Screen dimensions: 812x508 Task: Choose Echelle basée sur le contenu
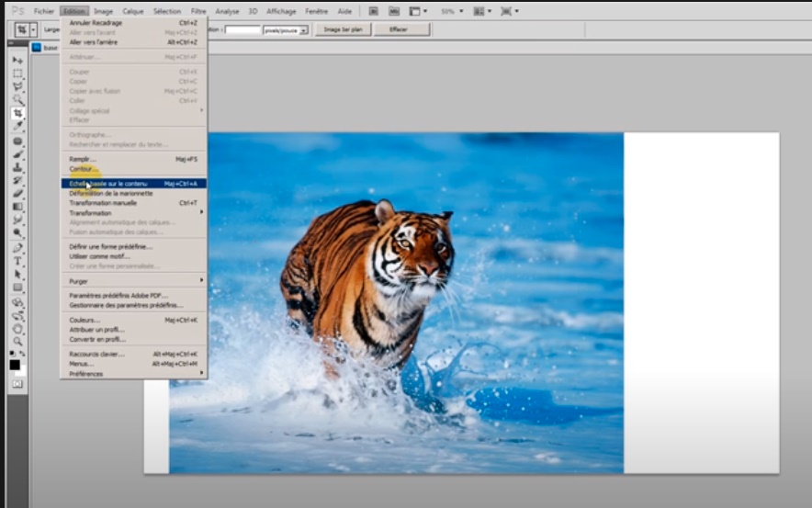133,184
